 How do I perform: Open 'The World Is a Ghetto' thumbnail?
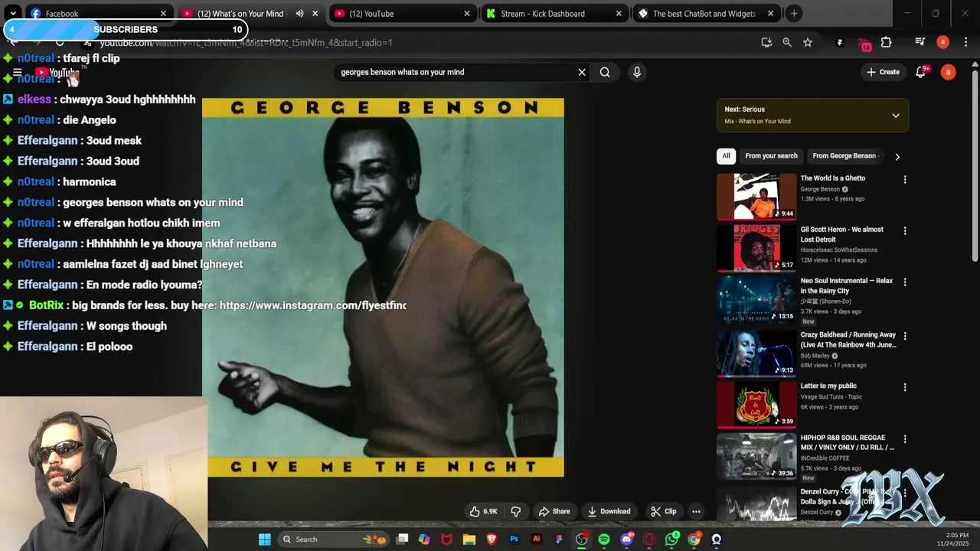[756, 196]
